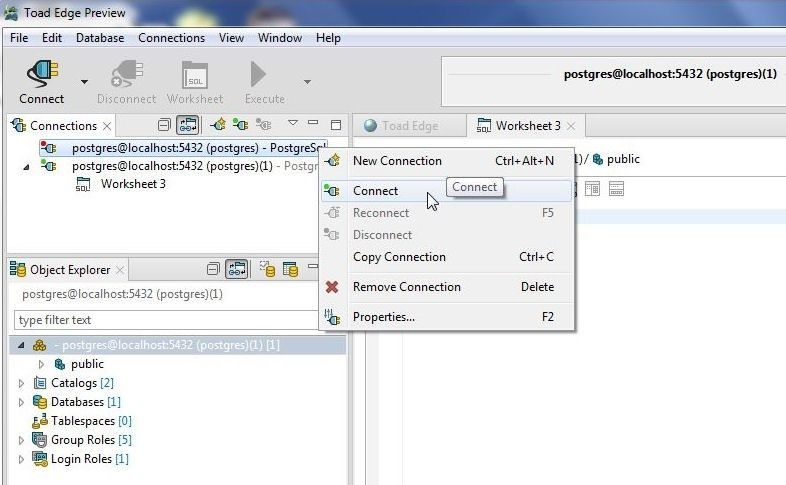786x485 pixels.
Task: Open the Edit menu
Action: pyautogui.click(x=52, y=38)
